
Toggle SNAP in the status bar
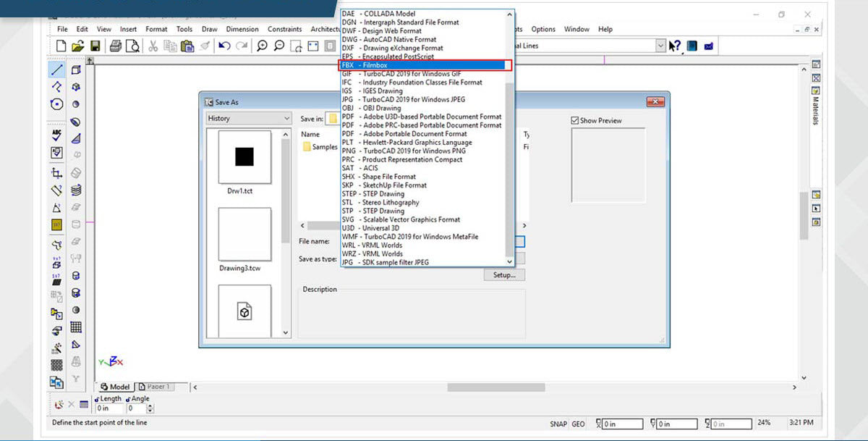558,424
